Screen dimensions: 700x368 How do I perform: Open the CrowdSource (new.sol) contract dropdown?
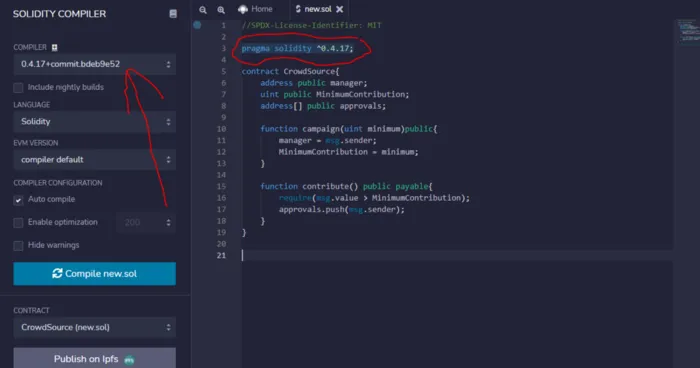(95, 327)
